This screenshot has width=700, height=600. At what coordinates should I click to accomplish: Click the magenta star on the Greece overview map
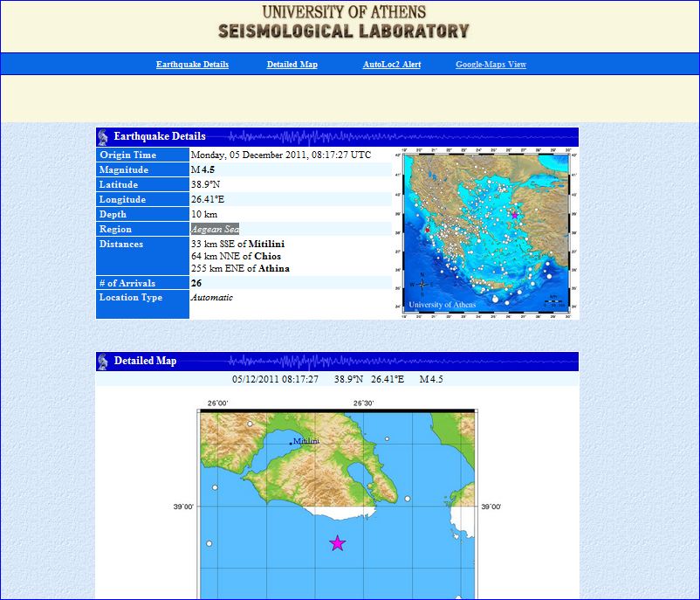tap(514, 215)
